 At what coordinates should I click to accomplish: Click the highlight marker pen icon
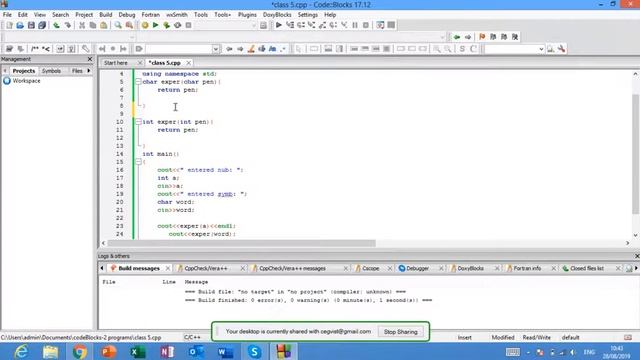pos(251,49)
